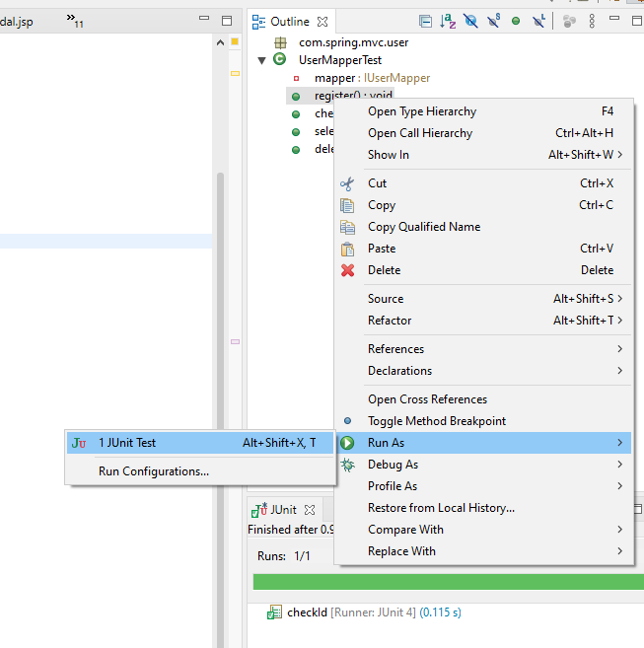The height and width of the screenshot is (648, 644).
Task: Open the Outline View Menu three-dot icon
Action: click(592, 21)
